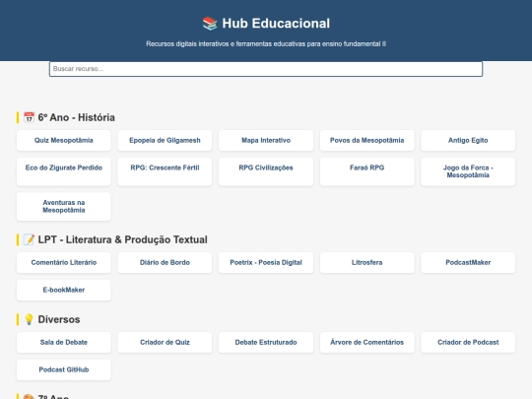Open the Quiz Mesopotâmia resource
Screen dimensions: 532x399
(64, 141)
